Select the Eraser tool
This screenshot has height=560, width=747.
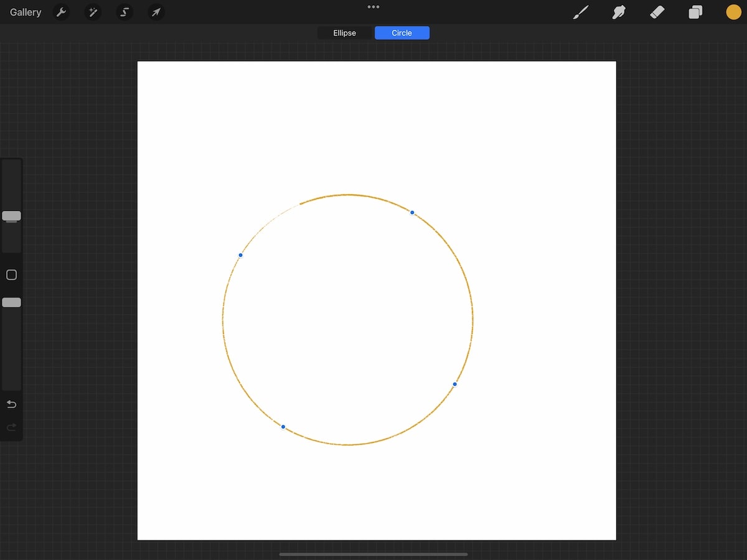[x=657, y=12]
